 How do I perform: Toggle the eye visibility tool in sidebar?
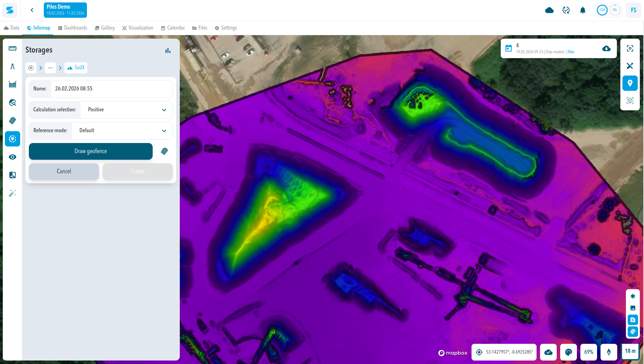(x=13, y=157)
